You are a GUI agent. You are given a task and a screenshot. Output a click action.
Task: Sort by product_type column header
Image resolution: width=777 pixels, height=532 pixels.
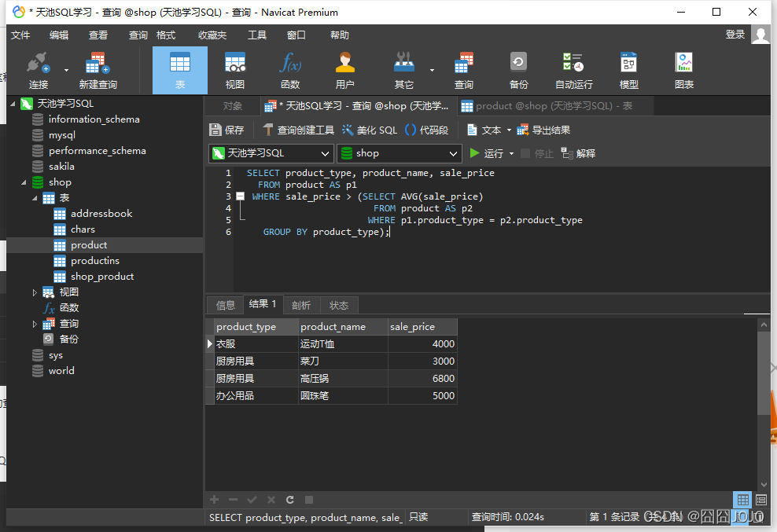(x=256, y=327)
